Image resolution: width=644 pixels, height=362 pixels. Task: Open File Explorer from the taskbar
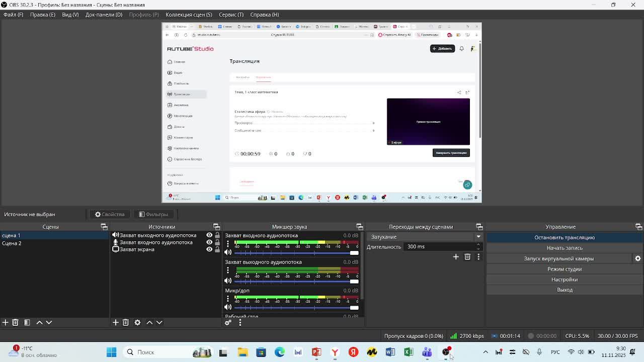(x=243, y=352)
